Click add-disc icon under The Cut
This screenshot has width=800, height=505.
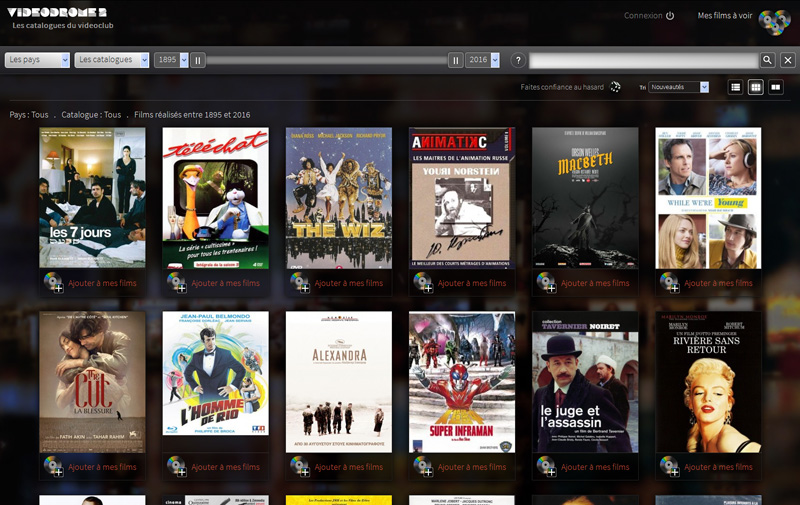coord(54,466)
